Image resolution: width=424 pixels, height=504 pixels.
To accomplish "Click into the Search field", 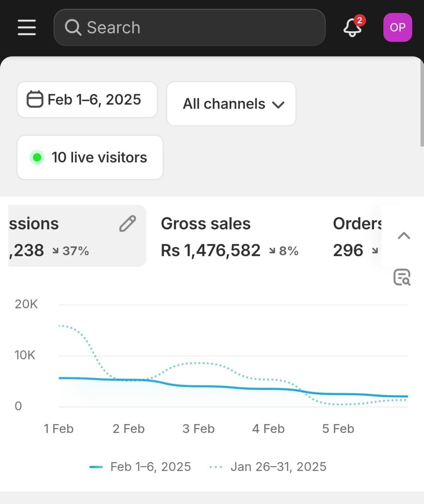I will [x=195, y=27].
